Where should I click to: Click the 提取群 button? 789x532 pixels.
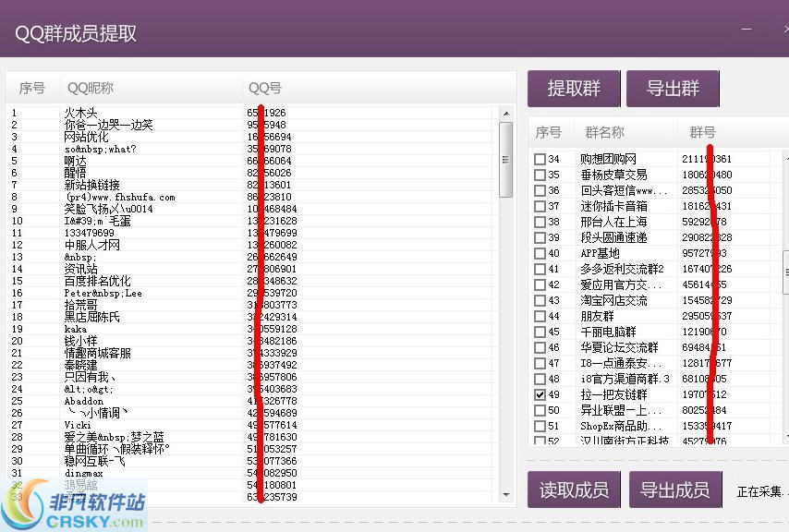(x=574, y=89)
